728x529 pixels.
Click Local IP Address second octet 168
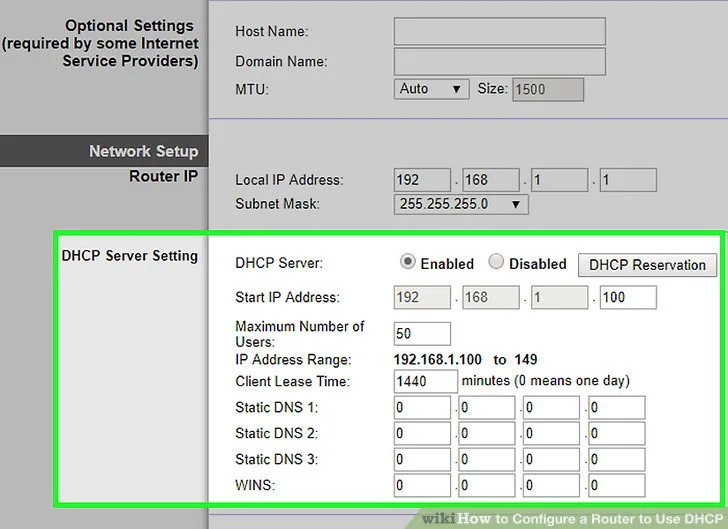[491, 180]
